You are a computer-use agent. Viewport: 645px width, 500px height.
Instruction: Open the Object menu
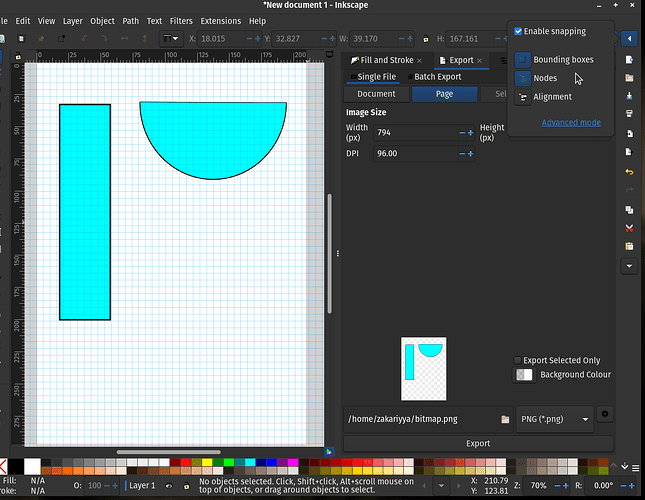click(x=102, y=21)
